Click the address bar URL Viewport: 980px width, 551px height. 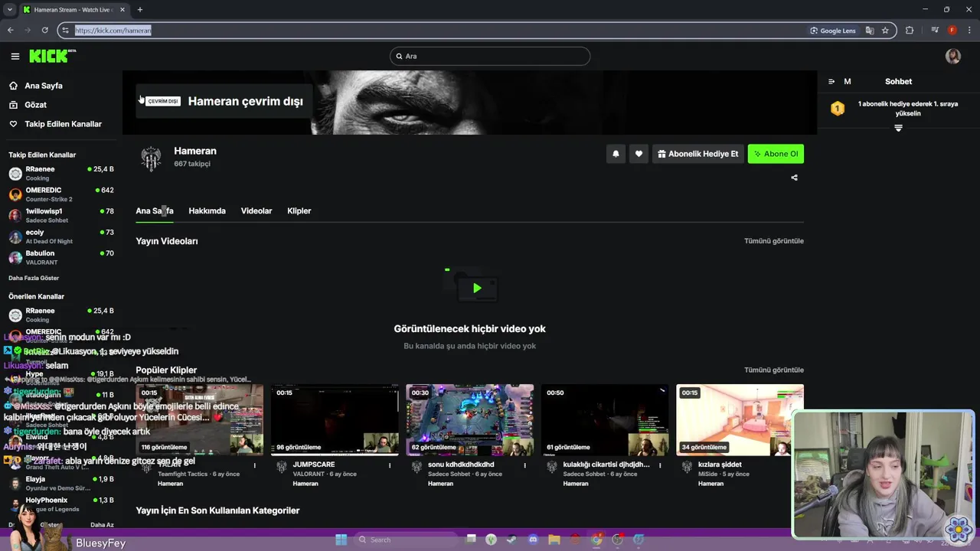tap(113, 31)
